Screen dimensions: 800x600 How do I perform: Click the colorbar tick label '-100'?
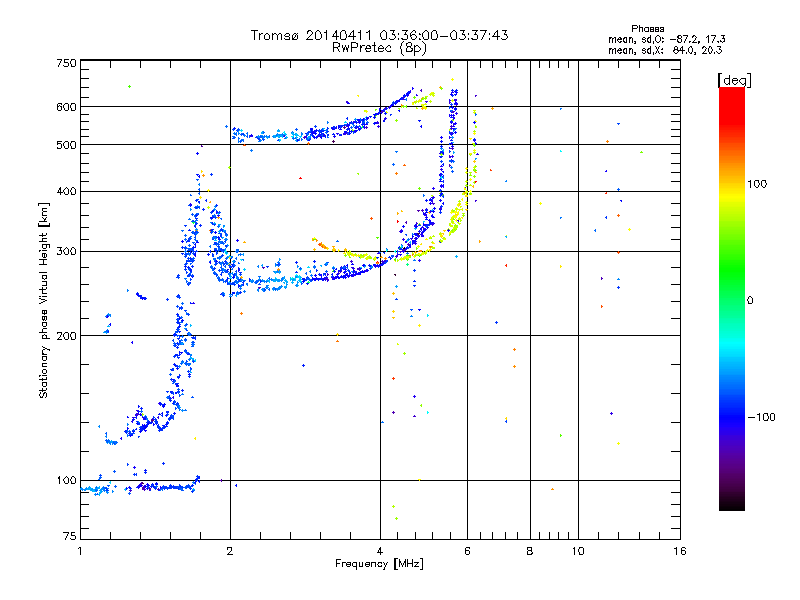tap(761, 417)
